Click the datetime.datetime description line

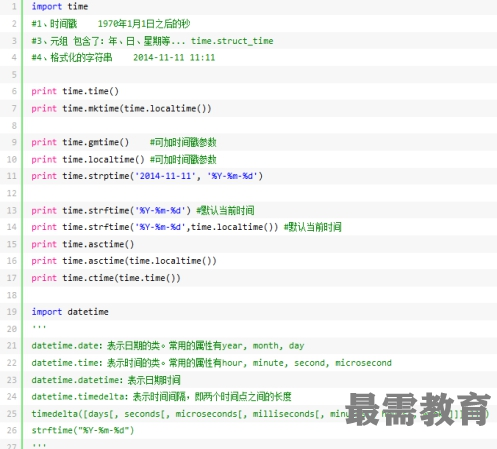pyautogui.click(x=106, y=380)
